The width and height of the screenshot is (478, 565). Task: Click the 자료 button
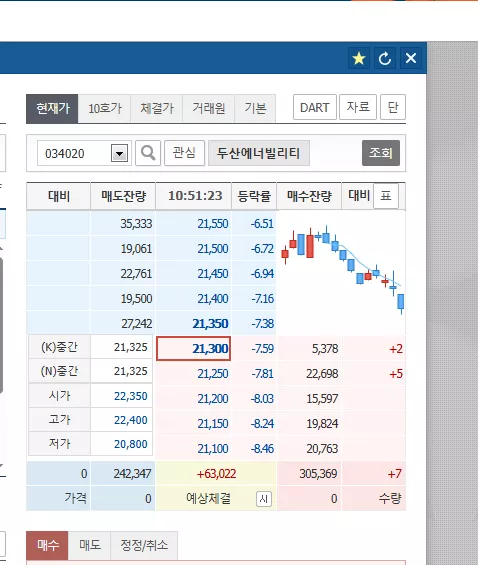tap(358, 107)
